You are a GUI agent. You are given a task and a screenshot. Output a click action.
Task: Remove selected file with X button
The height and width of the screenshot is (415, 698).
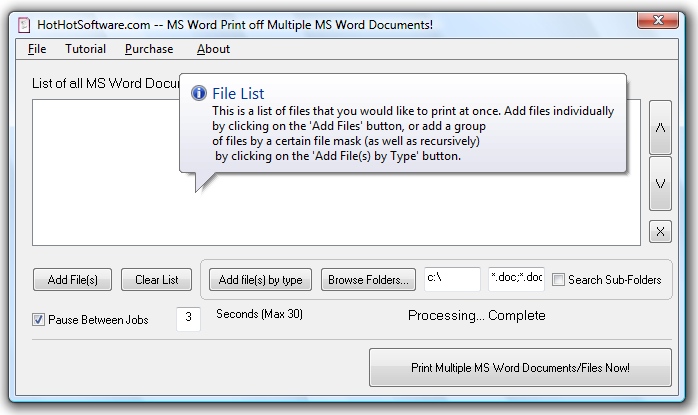click(660, 232)
